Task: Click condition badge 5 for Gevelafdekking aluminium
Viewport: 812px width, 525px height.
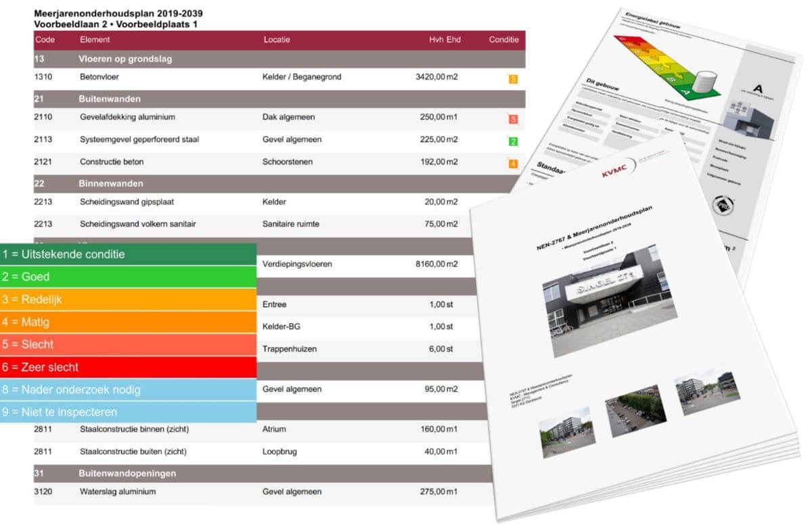Action: click(513, 119)
